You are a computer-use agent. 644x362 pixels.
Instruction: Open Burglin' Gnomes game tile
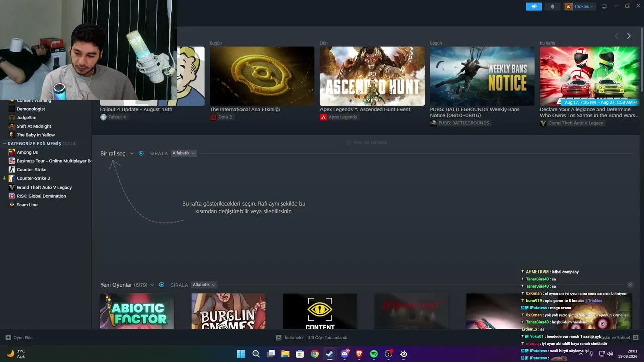tap(228, 311)
